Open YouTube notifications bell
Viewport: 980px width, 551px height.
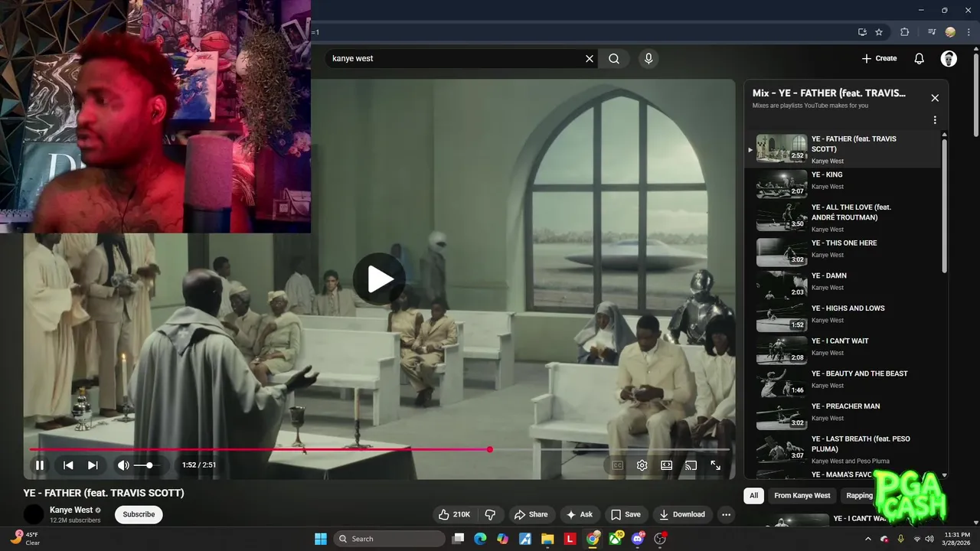920,58
